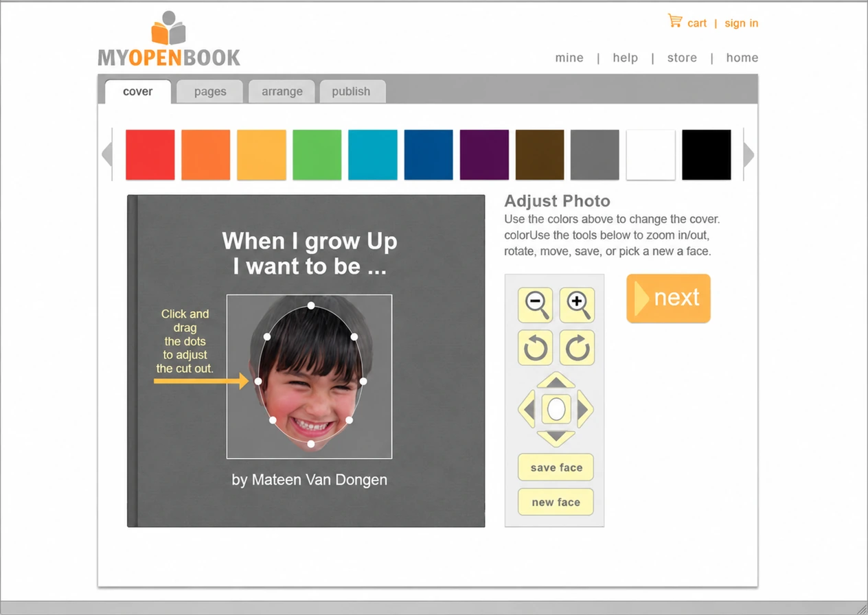Viewport: 868px width, 615px height.
Task: Open the arrange tab
Action: click(282, 92)
